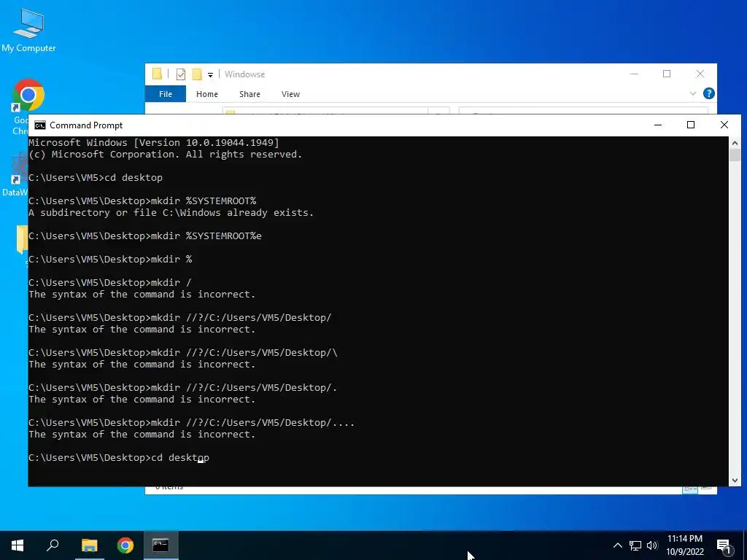Click the lone 'mkdir /' command line
The height and width of the screenshot is (560, 747).
click(x=171, y=282)
